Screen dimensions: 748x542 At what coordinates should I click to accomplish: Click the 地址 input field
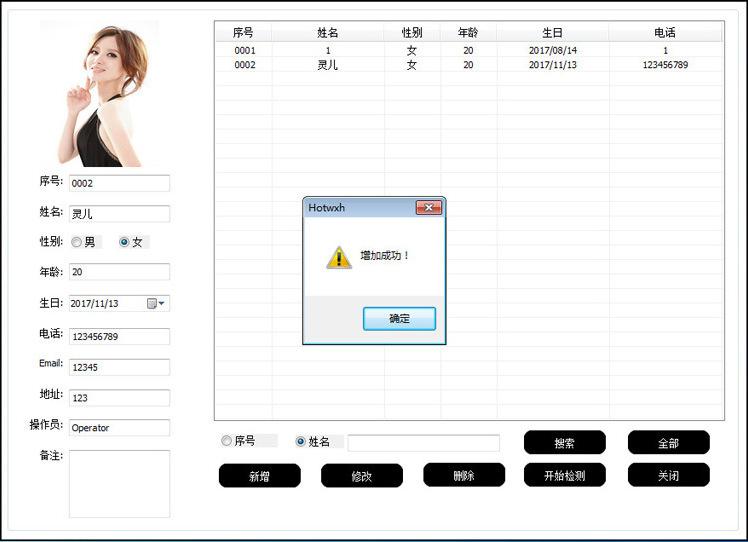click(x=119, y=398)
